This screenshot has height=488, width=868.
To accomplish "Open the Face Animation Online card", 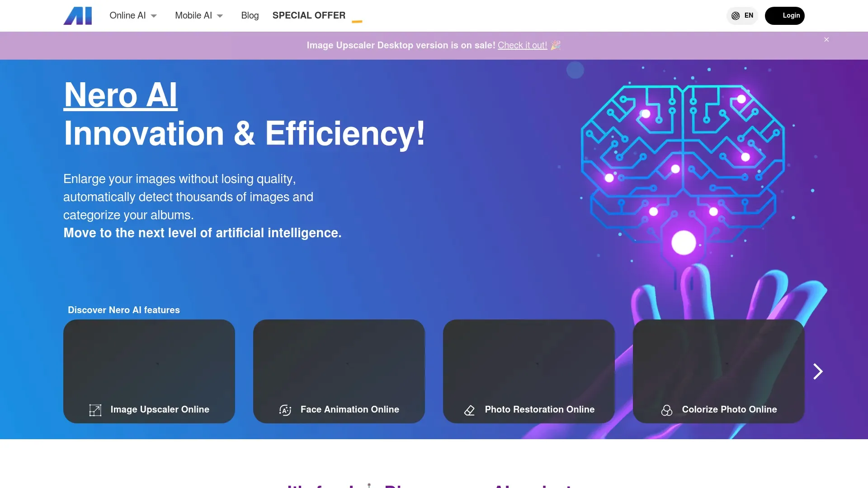I will pos(339,371).
